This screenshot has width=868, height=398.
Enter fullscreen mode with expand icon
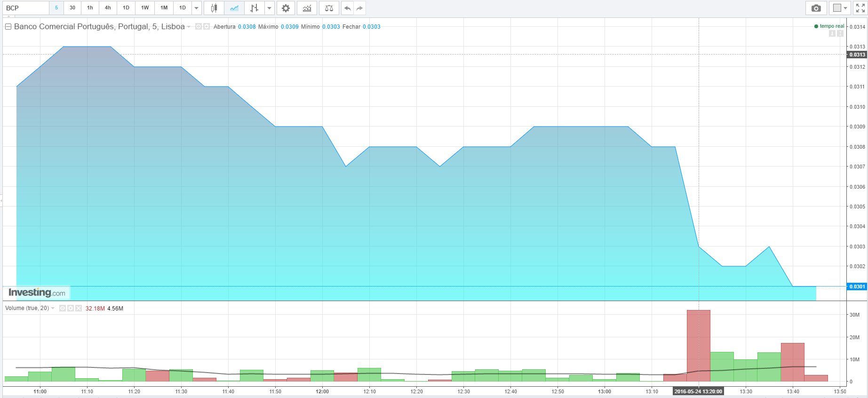[860, 8]
